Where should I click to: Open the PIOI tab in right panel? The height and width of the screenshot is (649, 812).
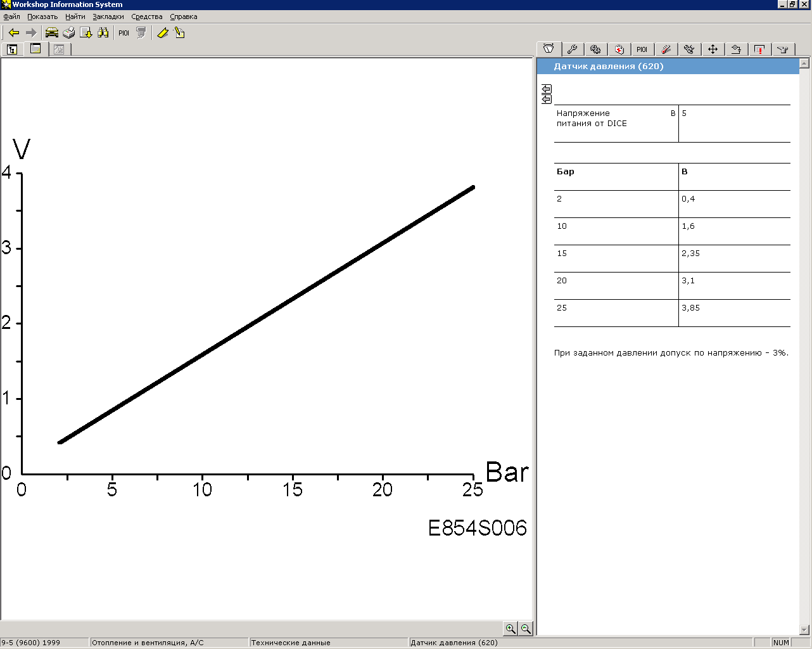click(x=642, y=49)
